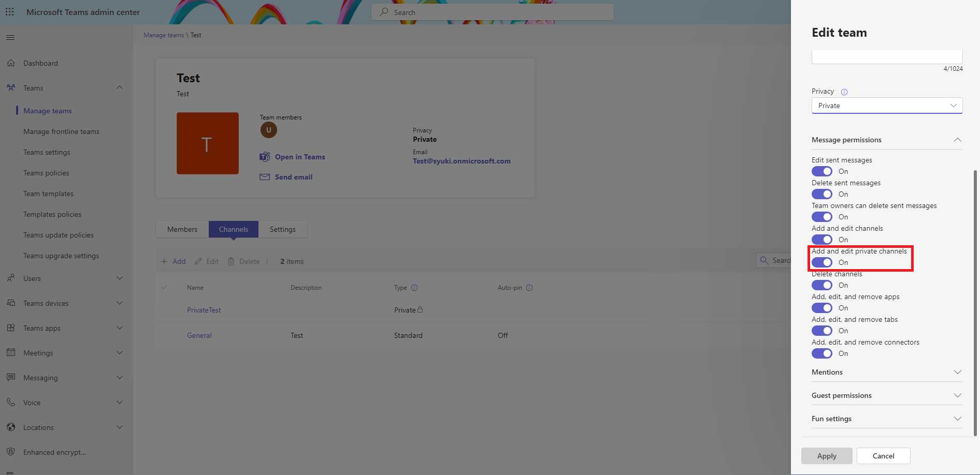Viewport: 980px width, 475px height.
Task: Toggle Team owners can delete sent messages
Action: tap(822, 217)
